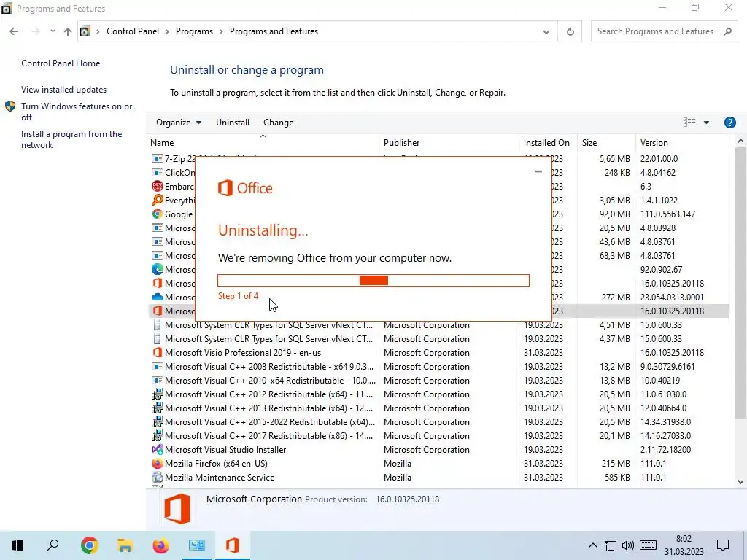Expand the chevron after Control Panel breadcrumb
The width and height of the screenshot is (747, 560).
pos(167,31)
